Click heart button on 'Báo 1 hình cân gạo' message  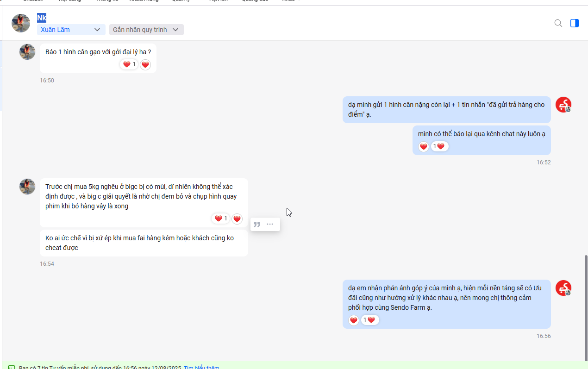coord(145,65)
